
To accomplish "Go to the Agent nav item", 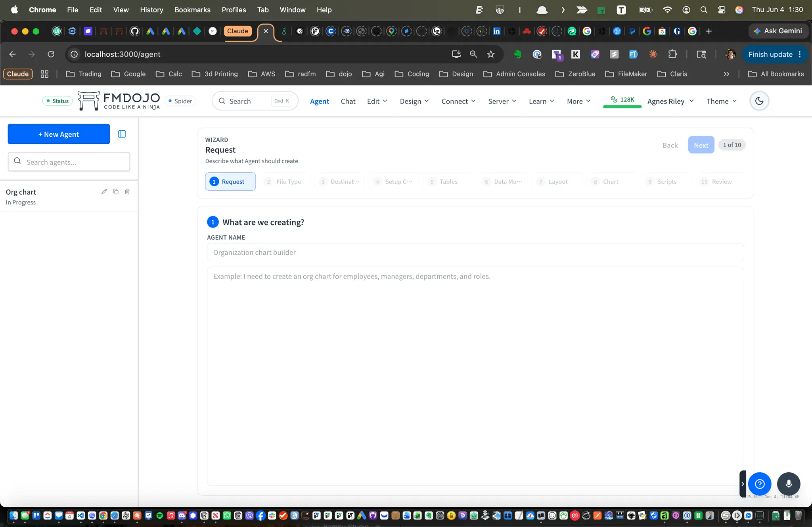I will 320,101.
